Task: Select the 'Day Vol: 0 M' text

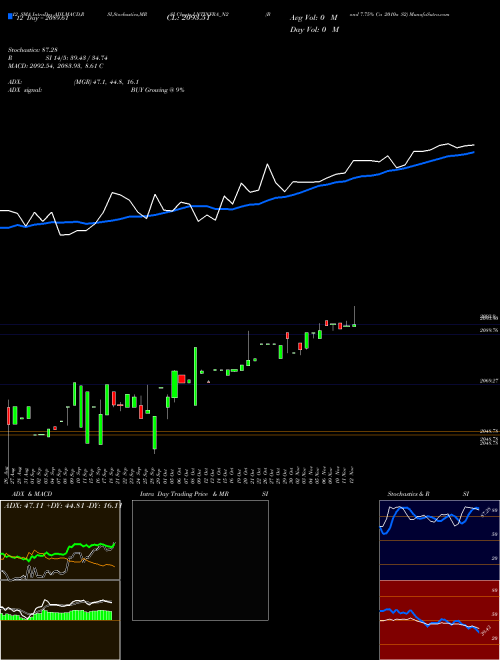Action: pos(314,30)
